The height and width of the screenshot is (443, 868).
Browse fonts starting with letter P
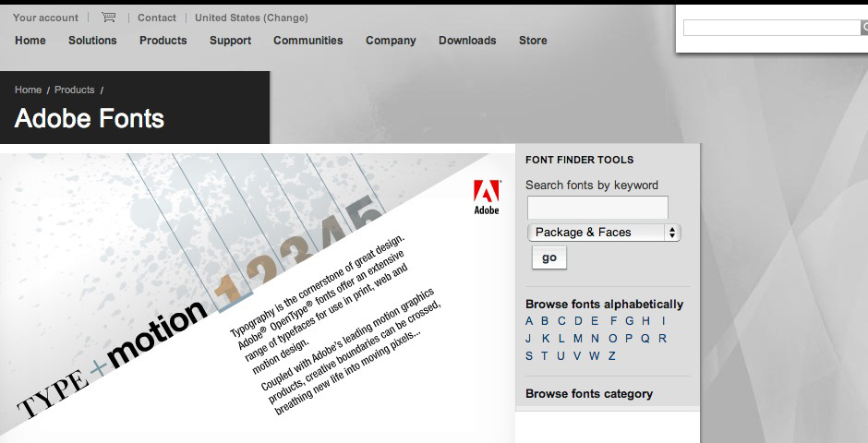[x=629, y=339]
